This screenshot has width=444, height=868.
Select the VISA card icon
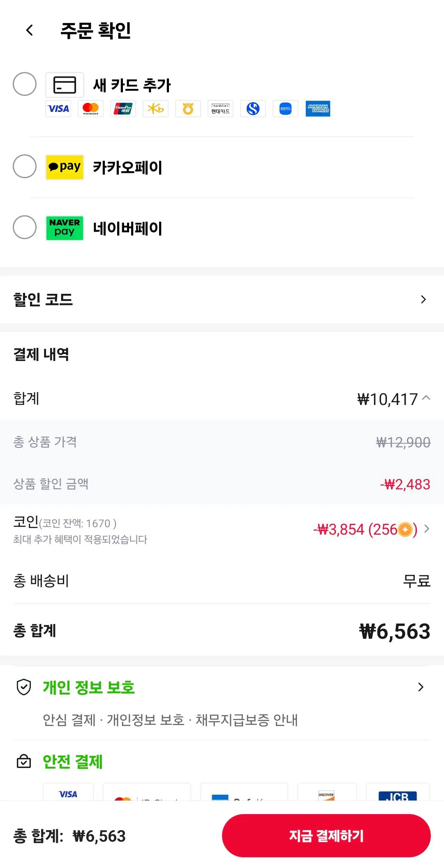[58, 109]
